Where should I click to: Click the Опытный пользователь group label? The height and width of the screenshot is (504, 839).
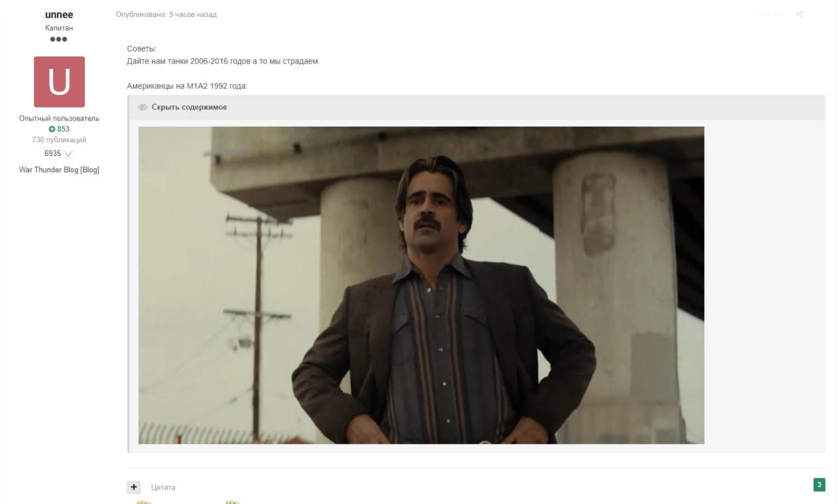(59, 119)
